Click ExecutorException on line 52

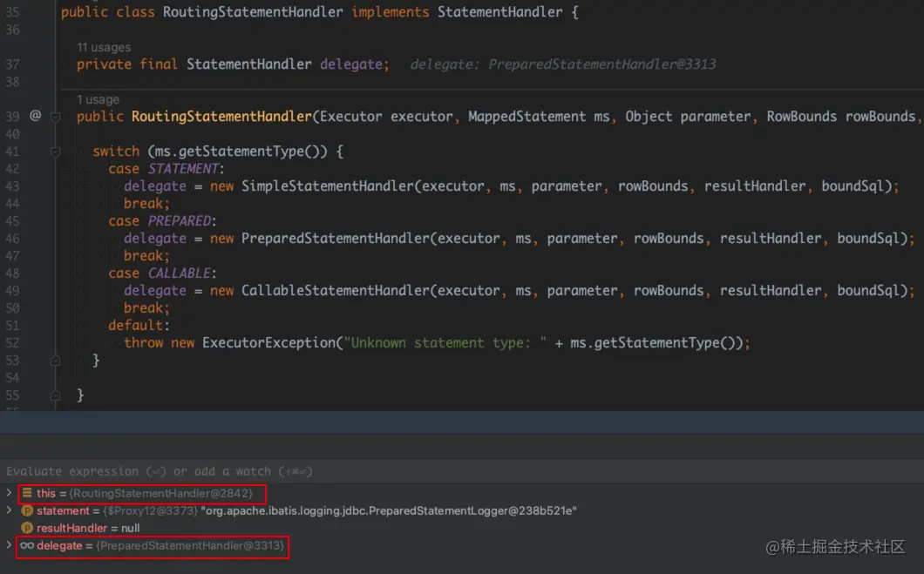coord(268,342)
